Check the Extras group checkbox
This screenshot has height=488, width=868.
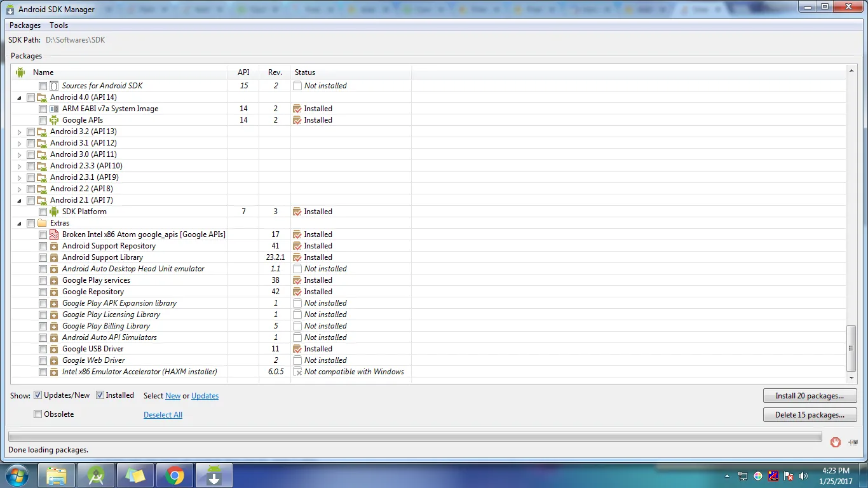(31, 223)
